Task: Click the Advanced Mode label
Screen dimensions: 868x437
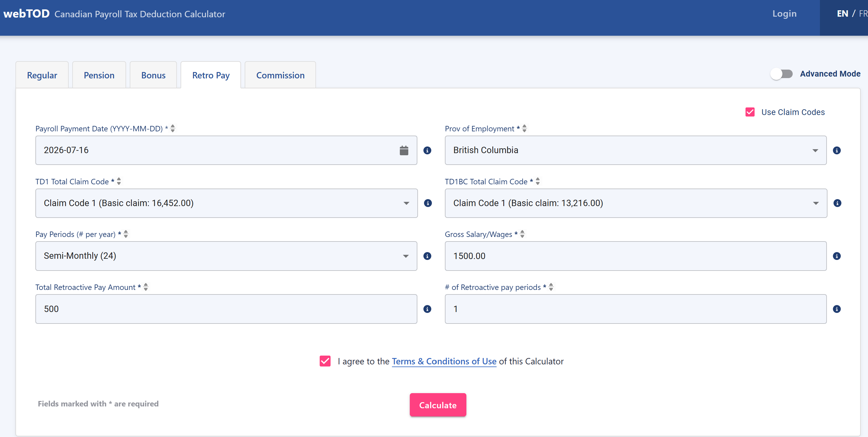Action: tap(830, 74)
